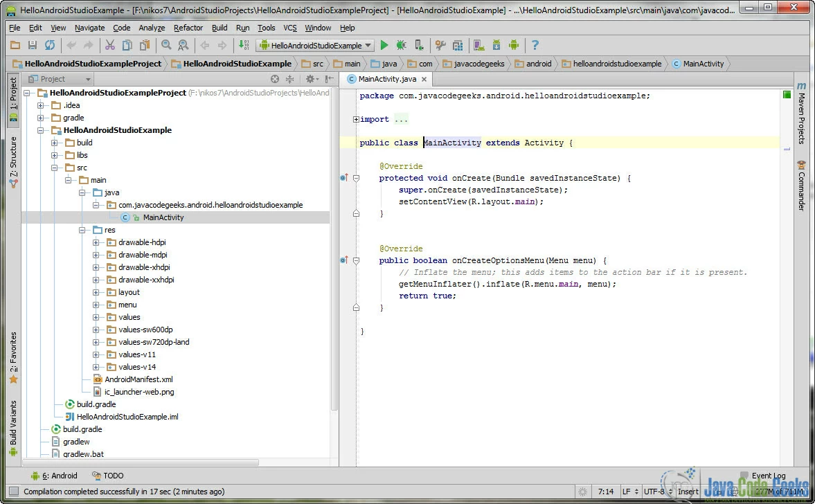Open Project panel gear settings icon
The height and width of the screenshot is (504, 815).
click(311, 79)
